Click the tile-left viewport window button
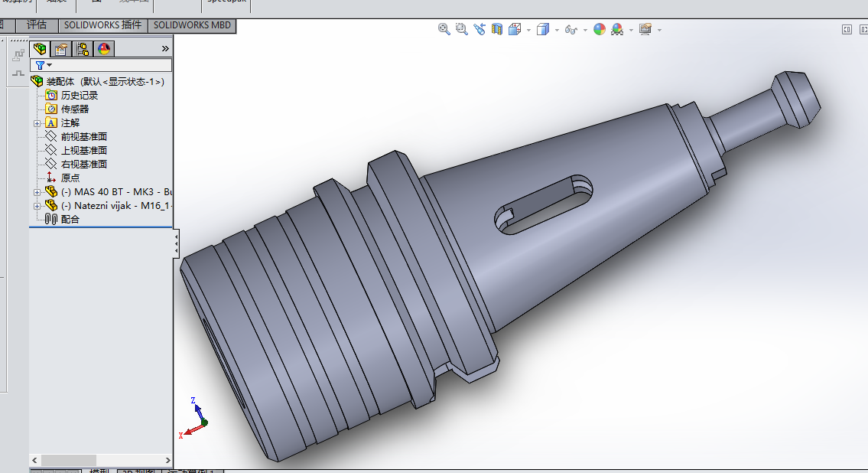The width and height of the screenshot is (868, 473). tap(847, 29)
